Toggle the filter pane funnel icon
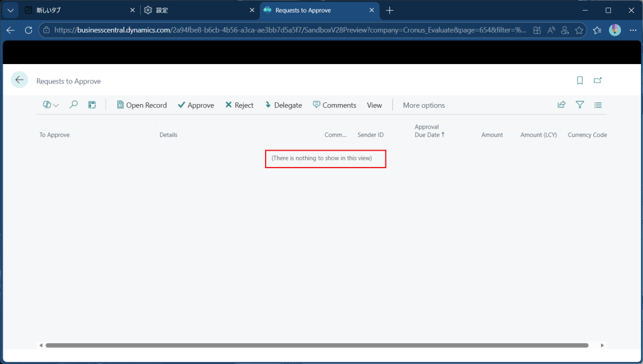This screenshot has height=364, width=643. tap(580, 105)
